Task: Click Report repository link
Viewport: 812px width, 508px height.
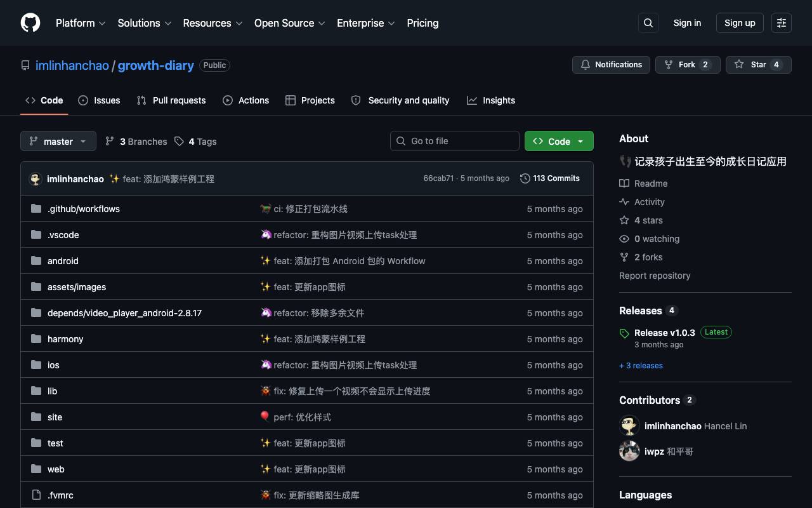Action: (655, 276)
